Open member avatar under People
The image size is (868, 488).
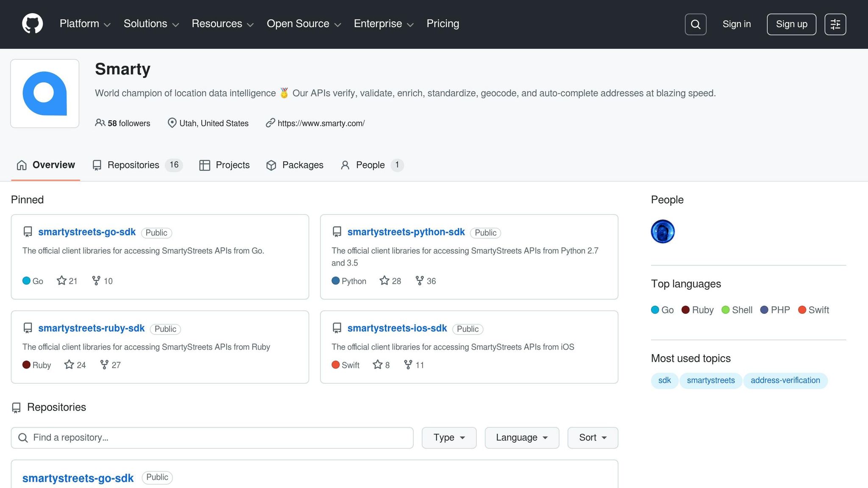click(662, 232)
